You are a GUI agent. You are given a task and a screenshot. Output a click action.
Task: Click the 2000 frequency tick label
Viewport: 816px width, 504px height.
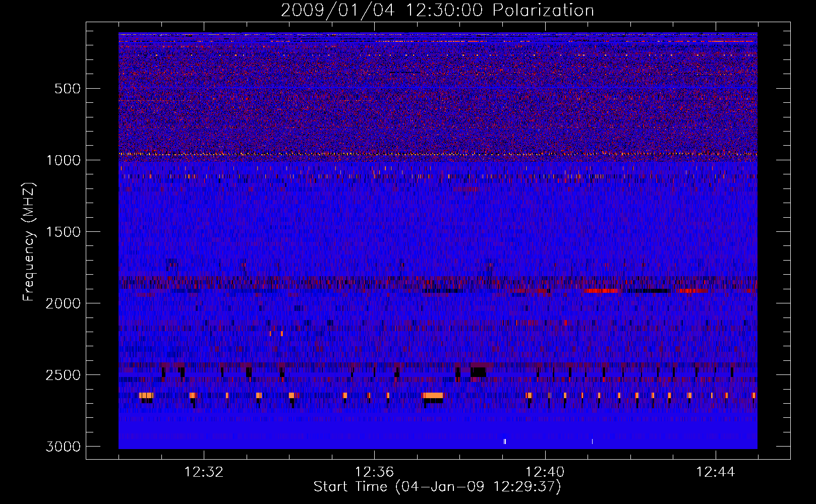[x=63, y=303]
